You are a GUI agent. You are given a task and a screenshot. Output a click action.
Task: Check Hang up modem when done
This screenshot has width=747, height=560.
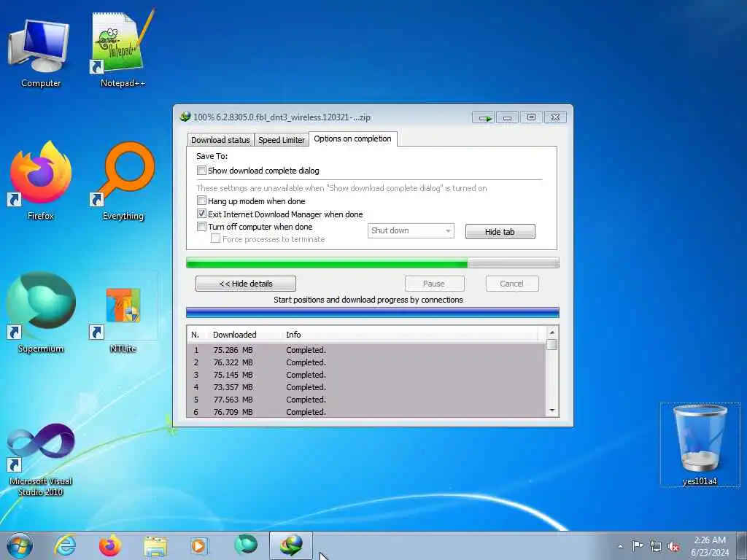[201, 201]
